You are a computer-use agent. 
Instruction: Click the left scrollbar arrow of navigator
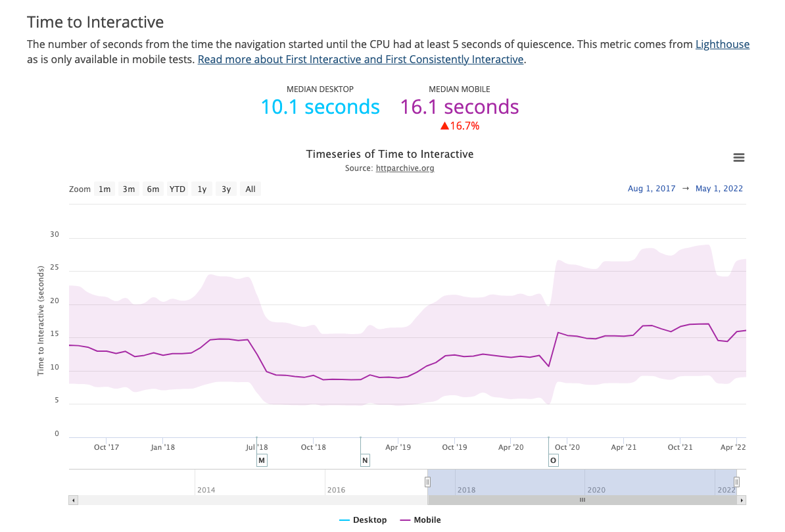[x=73, y=500]
